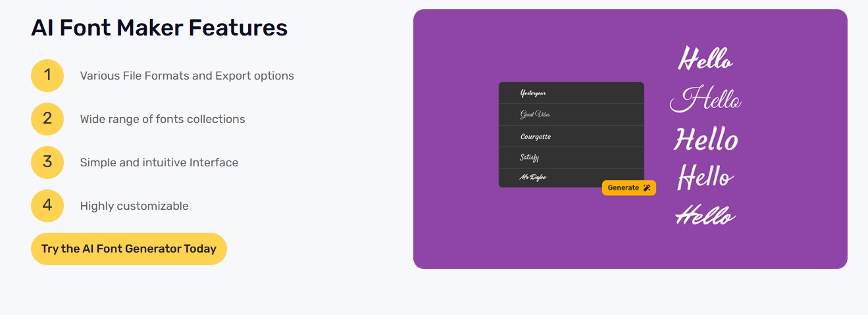Click Try the AI Font Generator Today
The image size is (868, 315).
click(x=129, y=249)
